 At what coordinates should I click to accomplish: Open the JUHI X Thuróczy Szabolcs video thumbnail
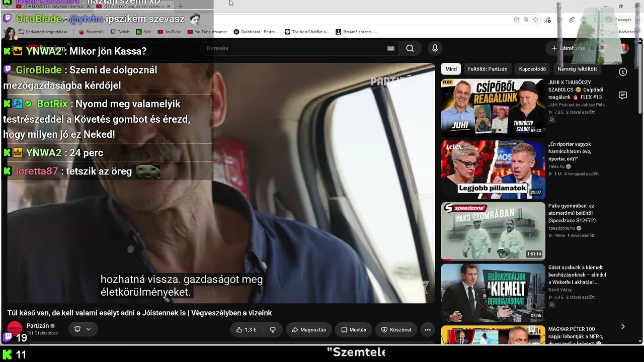(493, 108)
